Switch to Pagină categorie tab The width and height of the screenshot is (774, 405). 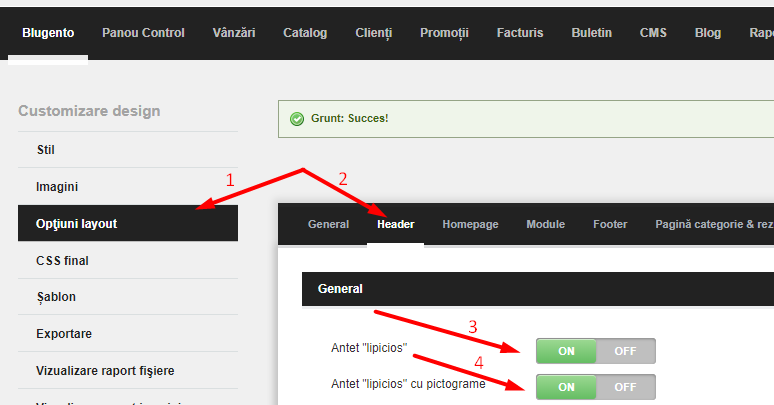click(714, 224)
